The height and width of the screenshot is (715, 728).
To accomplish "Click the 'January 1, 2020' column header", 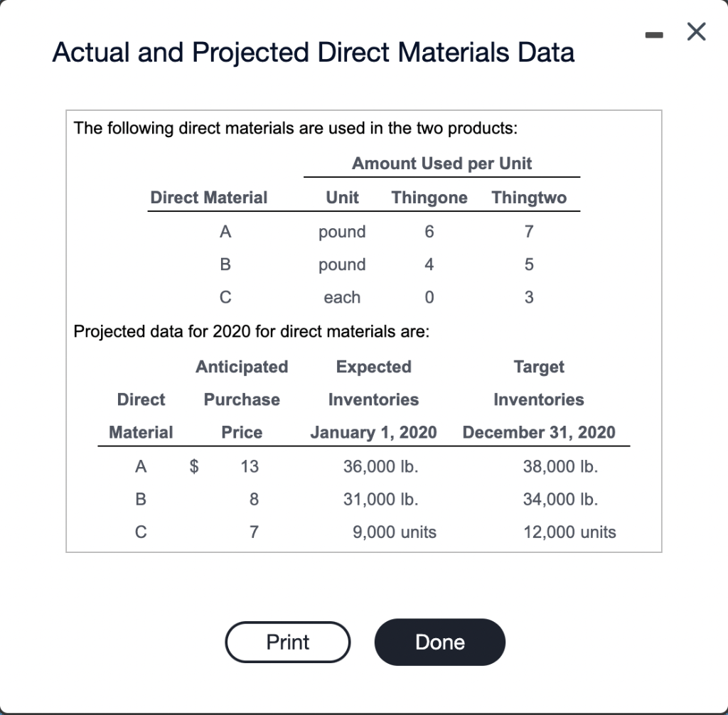I will (x=373, y=432).
